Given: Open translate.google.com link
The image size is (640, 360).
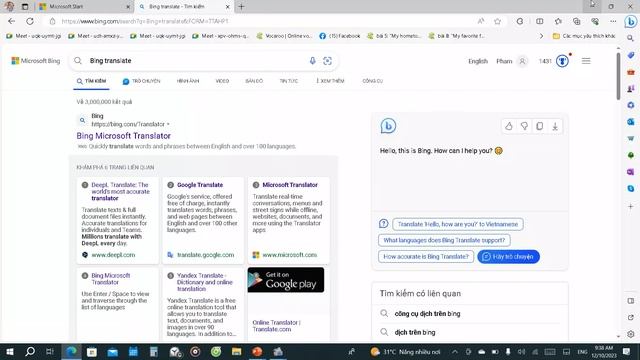Looking at the screenshot, I should click(x=206, y=255).
